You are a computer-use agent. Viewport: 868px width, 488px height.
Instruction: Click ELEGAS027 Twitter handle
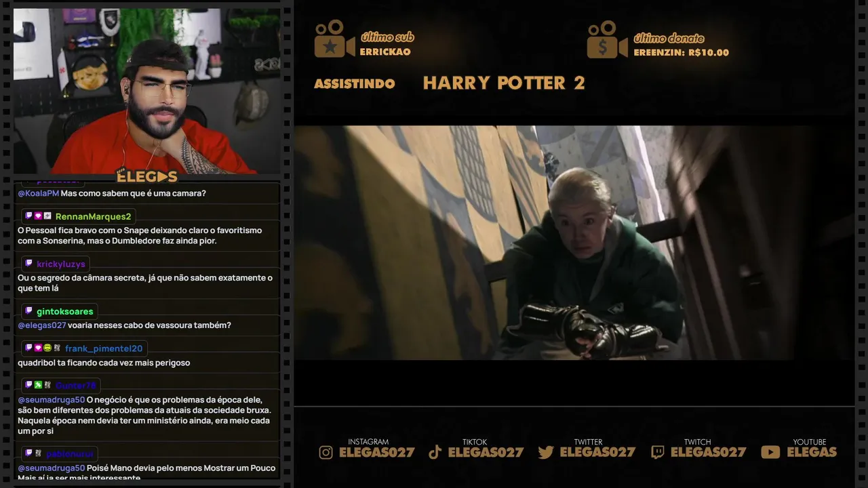(598, 452)
